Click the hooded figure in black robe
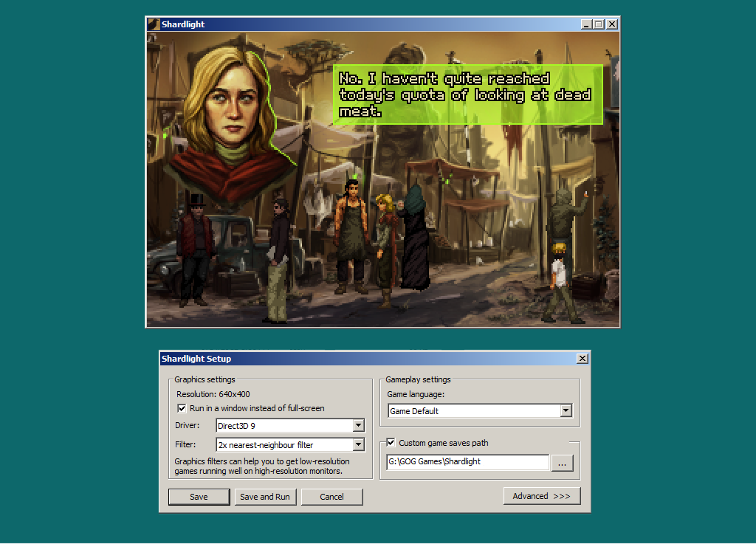This screenshot has width=756, height=544. pos(415,237)
